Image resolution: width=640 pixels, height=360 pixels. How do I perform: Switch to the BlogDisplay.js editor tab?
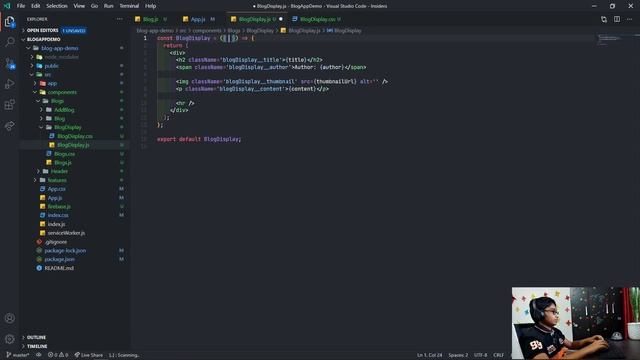(x=254, y=19)
